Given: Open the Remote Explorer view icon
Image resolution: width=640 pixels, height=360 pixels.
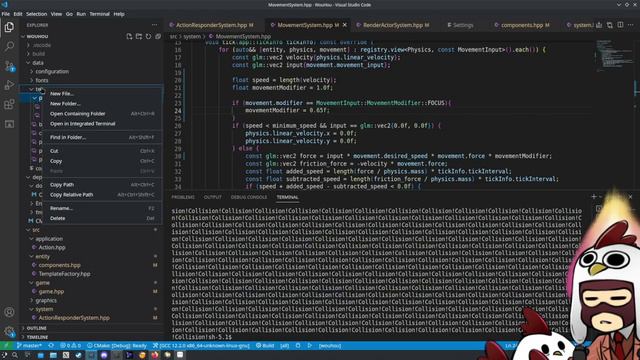Looking at the screenshot, I should click(9, 124).
